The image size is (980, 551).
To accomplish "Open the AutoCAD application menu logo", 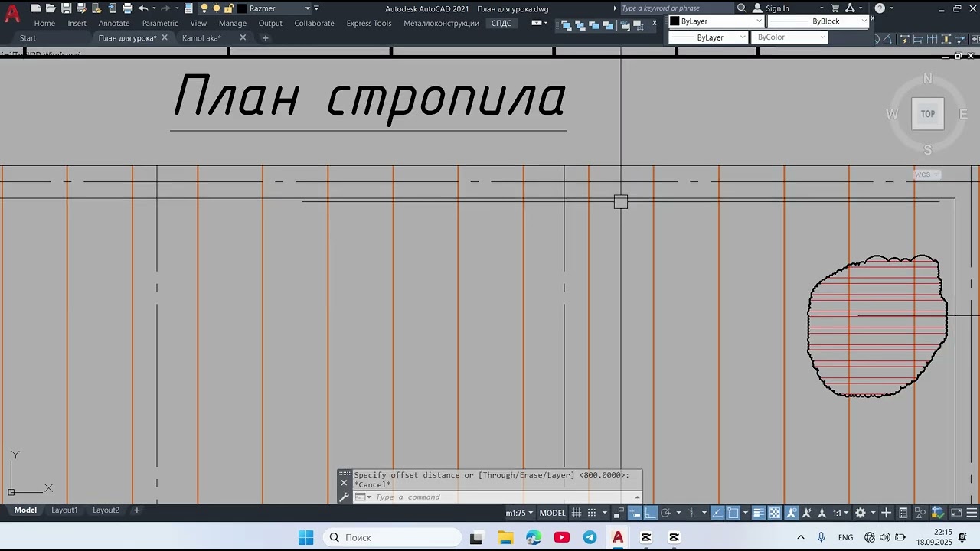I will 12,14.
